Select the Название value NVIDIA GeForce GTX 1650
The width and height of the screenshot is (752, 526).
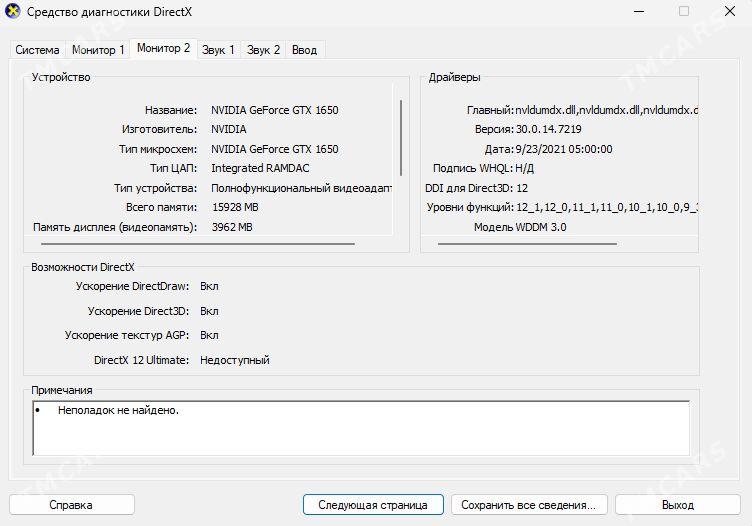[x=274, y=110]
